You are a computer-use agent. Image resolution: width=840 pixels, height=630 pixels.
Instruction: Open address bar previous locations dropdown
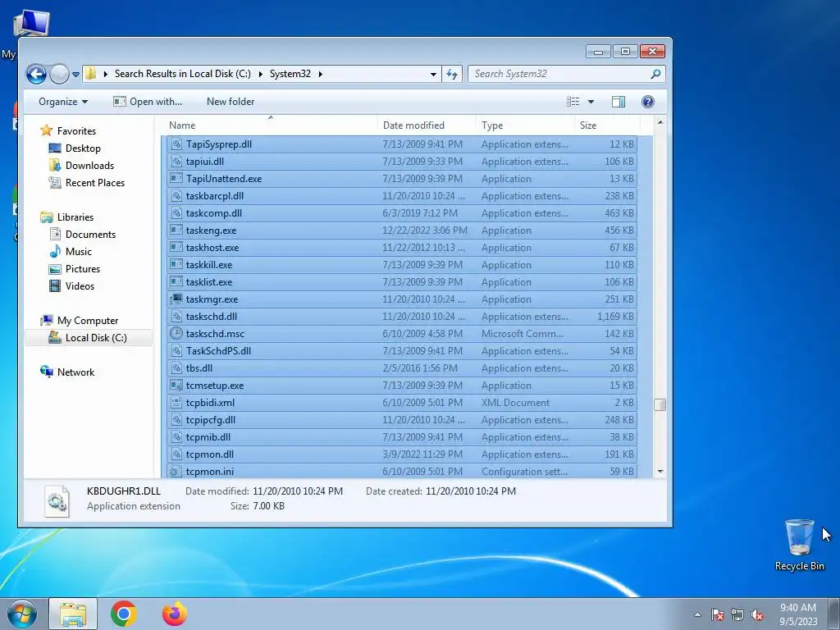point(433,75)
